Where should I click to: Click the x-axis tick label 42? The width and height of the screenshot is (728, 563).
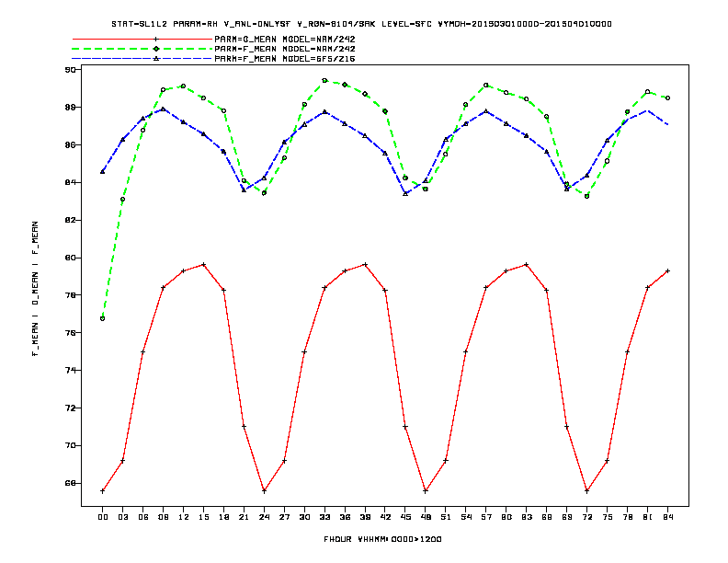click(385, 517)
